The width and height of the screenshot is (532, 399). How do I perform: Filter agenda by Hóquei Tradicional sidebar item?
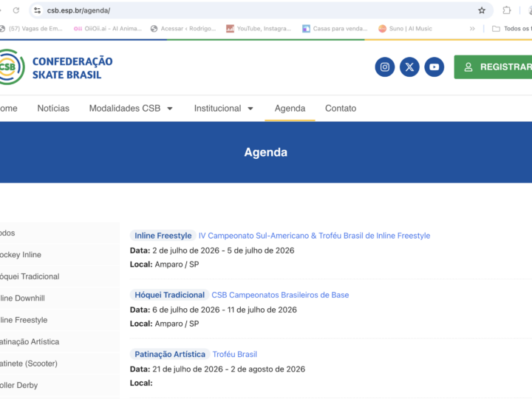[60, 276]
